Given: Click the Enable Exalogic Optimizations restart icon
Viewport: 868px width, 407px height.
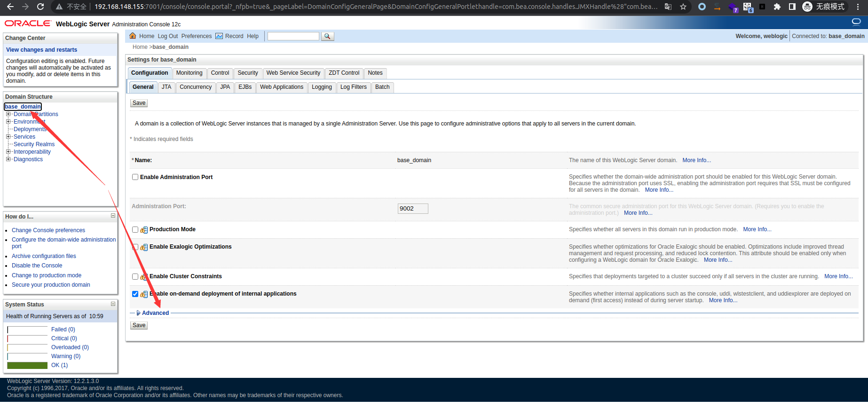Looking at the screenshot, I should [x=144, y=247].
